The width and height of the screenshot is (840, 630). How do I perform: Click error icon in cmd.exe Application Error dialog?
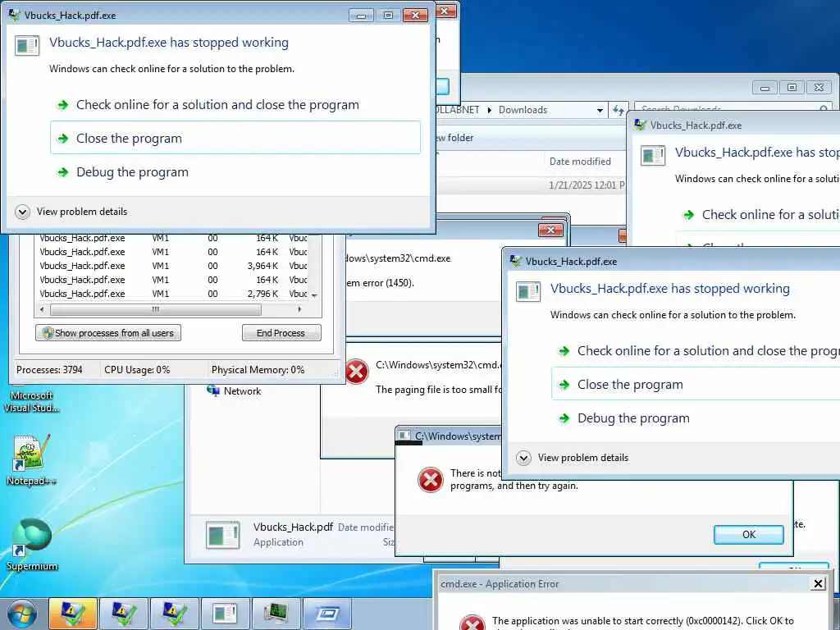pyautogui.click(x=472, y=623)
